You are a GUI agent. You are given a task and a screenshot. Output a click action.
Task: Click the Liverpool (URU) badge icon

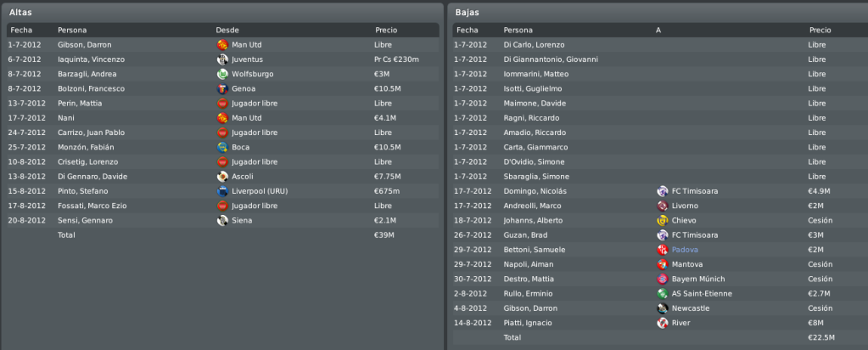coord(222,191)
